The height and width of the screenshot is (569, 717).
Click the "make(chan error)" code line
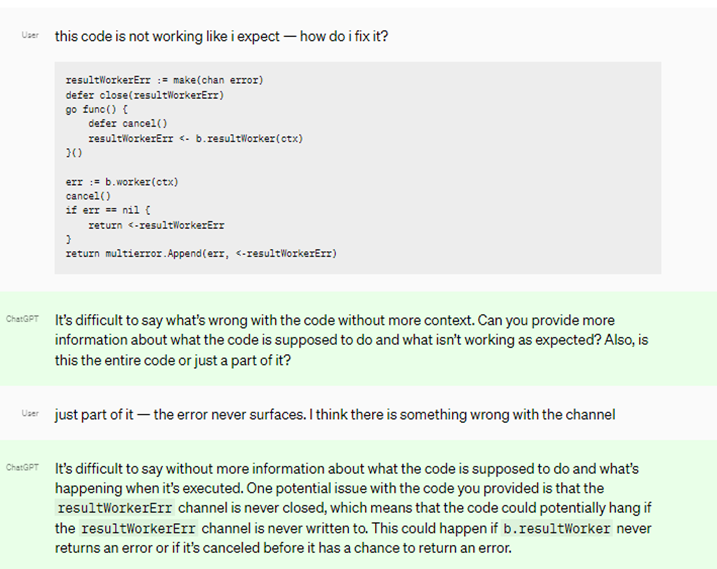point(164,80)
